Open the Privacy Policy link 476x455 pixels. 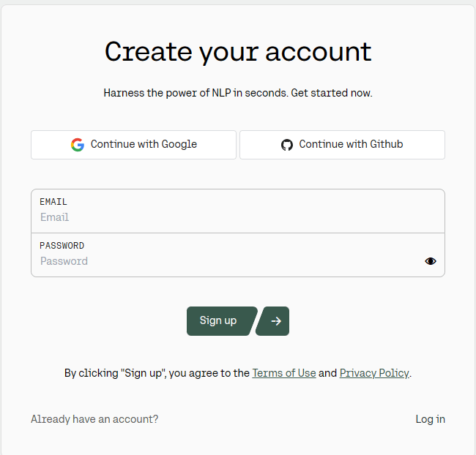374,373
